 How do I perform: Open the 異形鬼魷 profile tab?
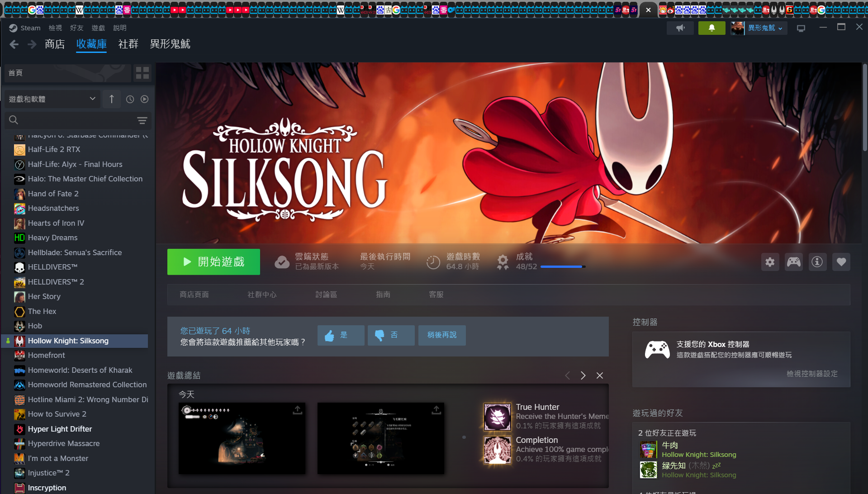point(170,44)
